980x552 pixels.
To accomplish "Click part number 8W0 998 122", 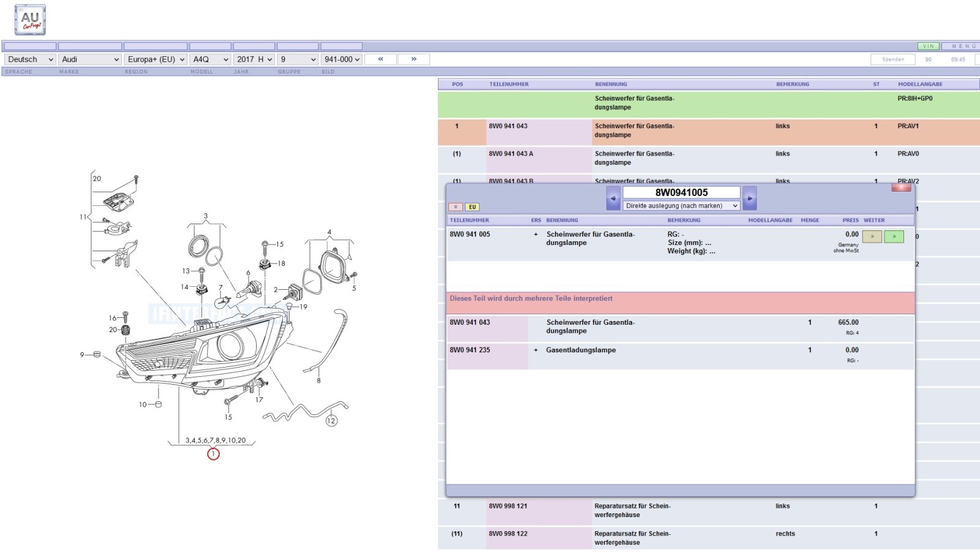I will 508,534.
